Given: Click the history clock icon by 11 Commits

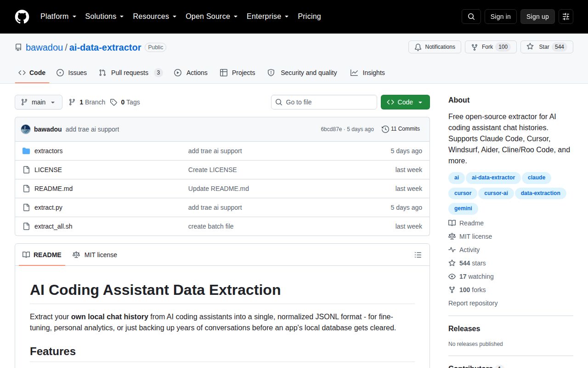Looking at the screenshot, I should [x=385, y=129].
